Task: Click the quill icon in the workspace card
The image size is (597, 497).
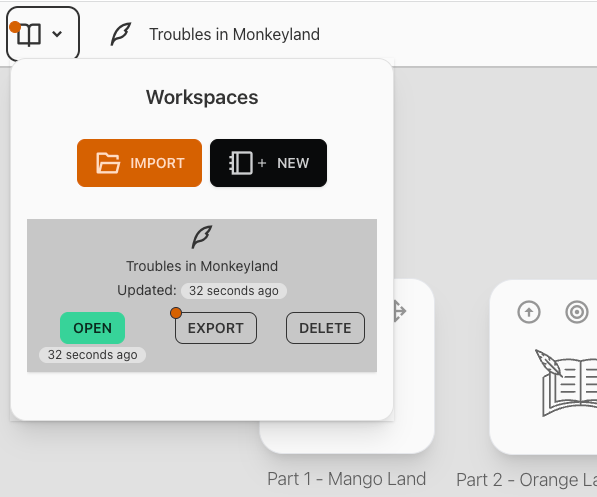Action: point(202,237)
